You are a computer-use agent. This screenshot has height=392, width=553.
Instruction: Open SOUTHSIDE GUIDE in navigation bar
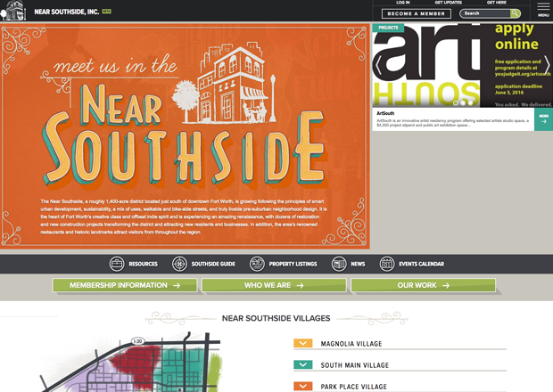coord(213,264)
